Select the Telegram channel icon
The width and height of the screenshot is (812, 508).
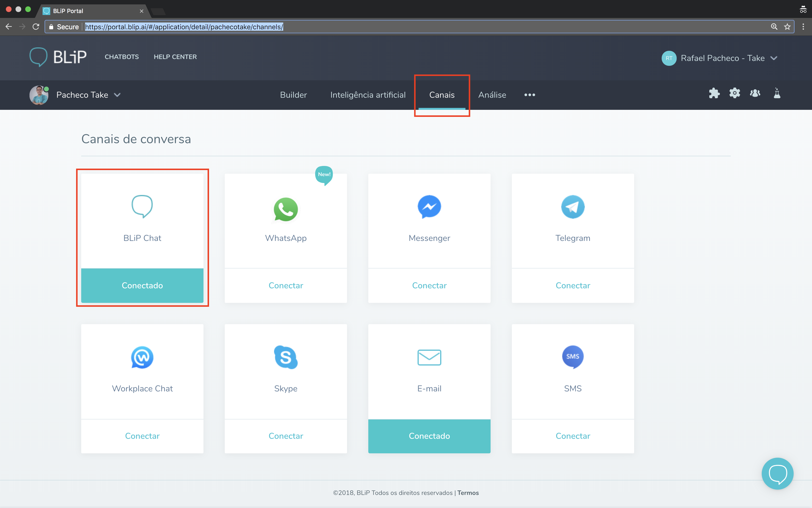pos(573,207)
